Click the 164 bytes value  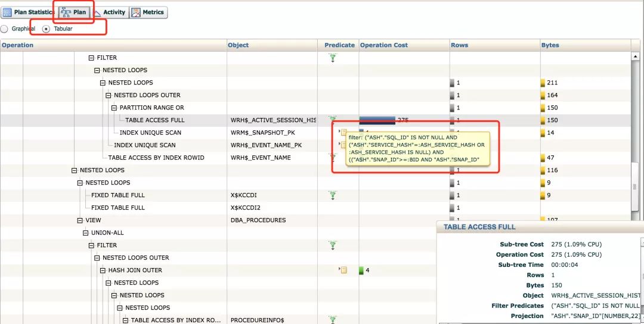(x=552, y=95)
